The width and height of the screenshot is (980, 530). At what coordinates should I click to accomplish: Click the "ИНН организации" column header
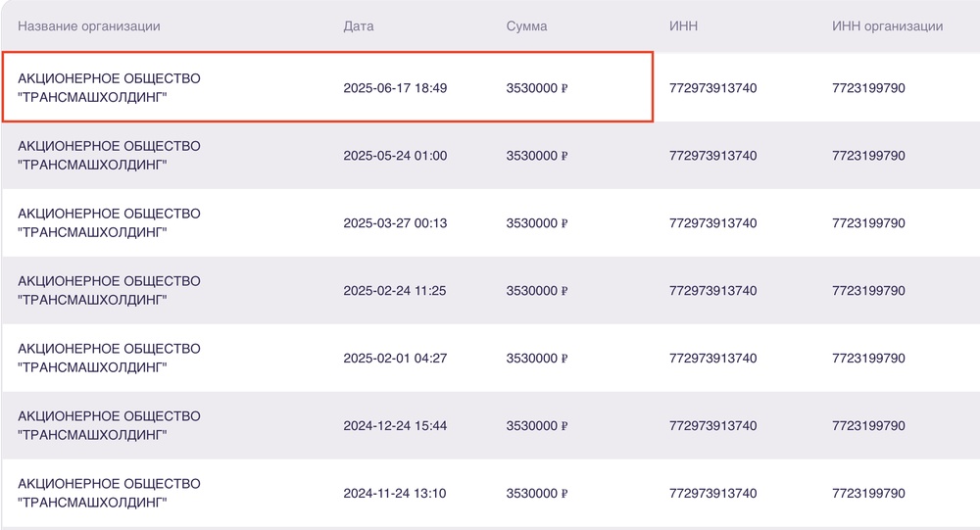click(887, 26)
